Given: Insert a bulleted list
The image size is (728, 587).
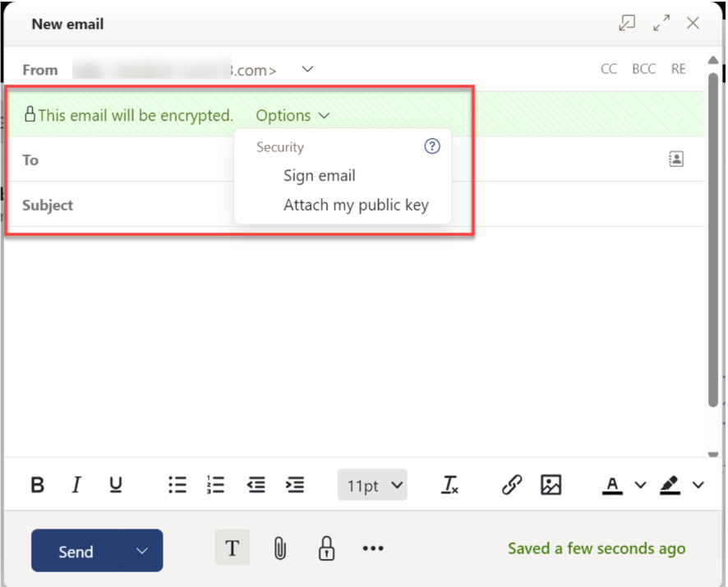Looking at the screenshot, I should 177,485.
